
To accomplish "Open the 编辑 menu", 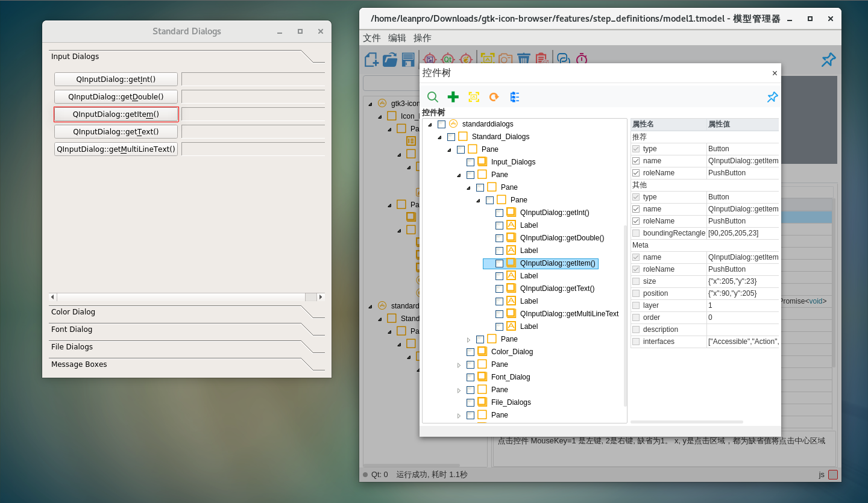I will (x=397, y=38).
